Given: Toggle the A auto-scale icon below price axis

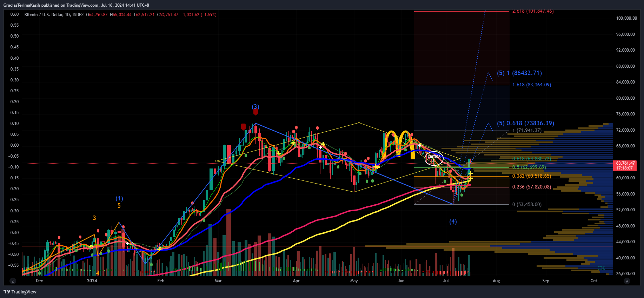Looking at the screenshot, I should 627,281.
